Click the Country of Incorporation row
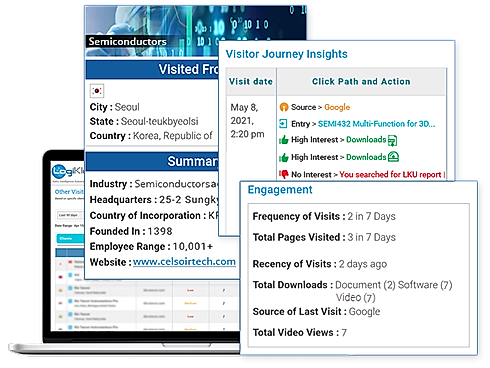This screenshot has height=368, width=490. click(154, 215)
